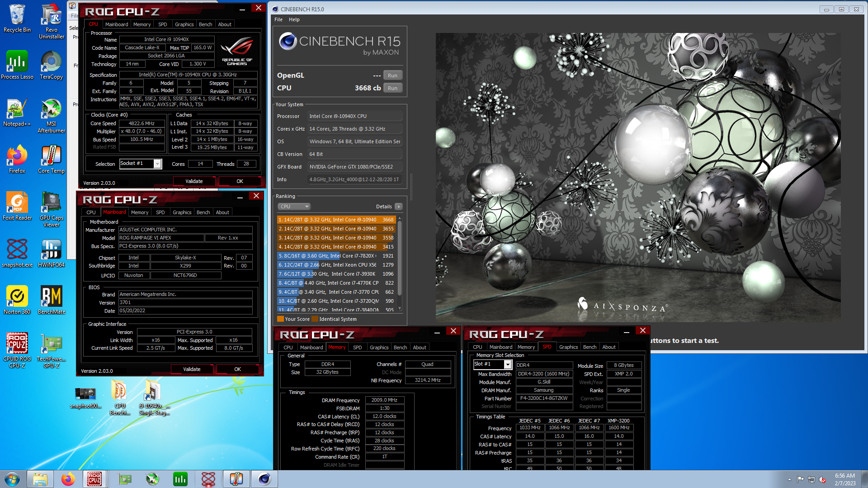The image size is (868, 488).
Task: Select top ranking entry scoring 3668
Action: (x=336, y=220)
